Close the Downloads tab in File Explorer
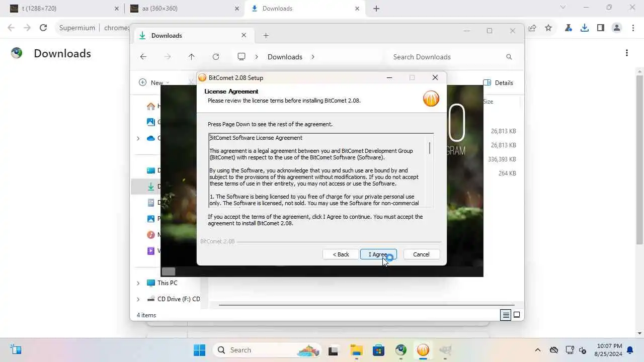 244,35
